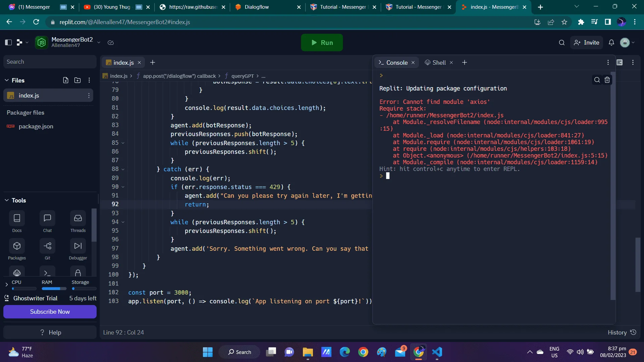644x362 pixels.
Task: Open the History view
Action: pos(622,333)
